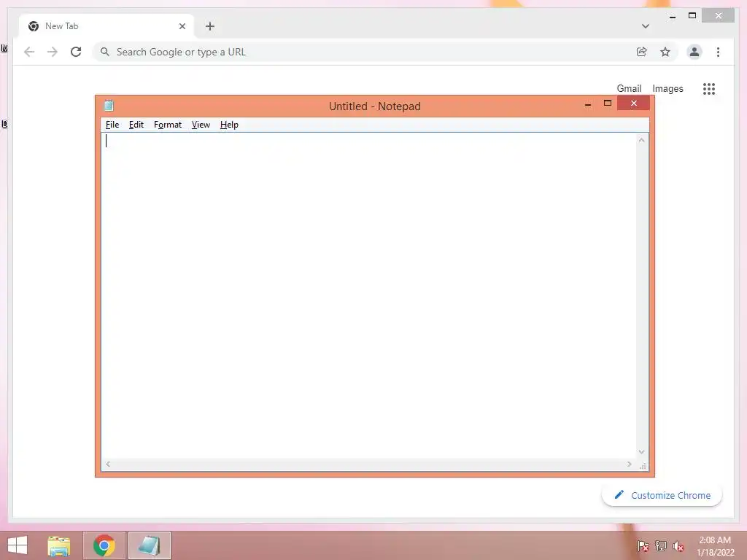The width and height of the screenshot is (747, 560).
Task: Open Action Center flag tray icon
Action: coord(643,546)
